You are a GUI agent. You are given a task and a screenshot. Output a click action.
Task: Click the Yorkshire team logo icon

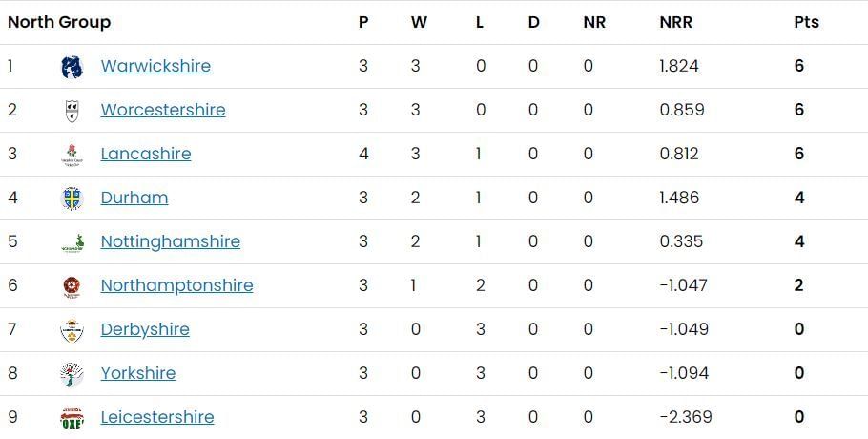pos(72,374)
